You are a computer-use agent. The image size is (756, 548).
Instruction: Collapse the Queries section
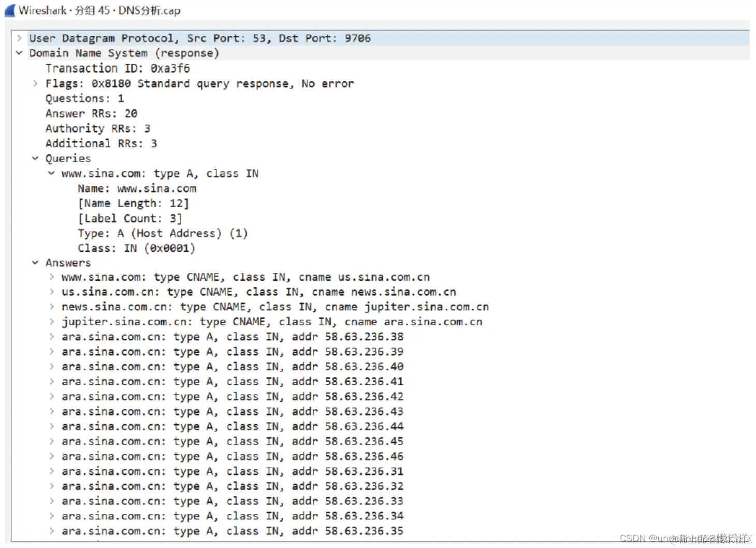[35, 158]
